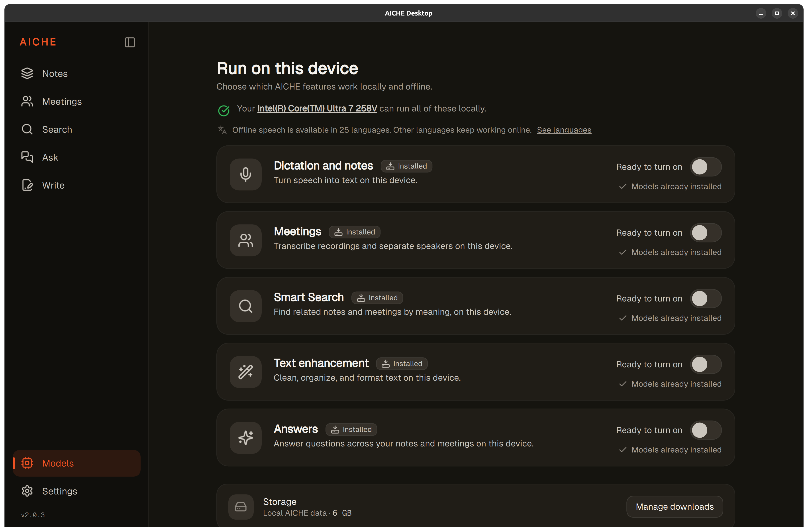This screenshot has width=808, height=532.
Task: Click Installed badge next to Text enhancement
Action: [402, 364]
